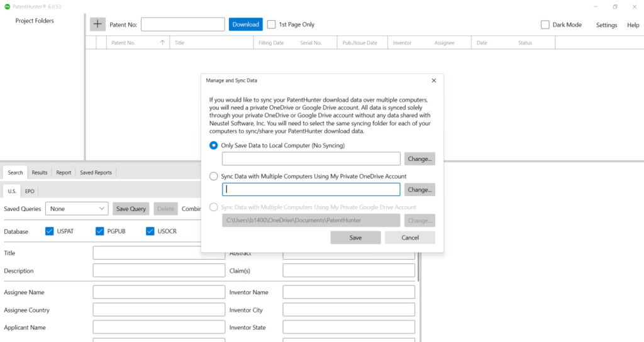Sort by the Inventor column header
The image size is (644, 342).
coord(402,43)
